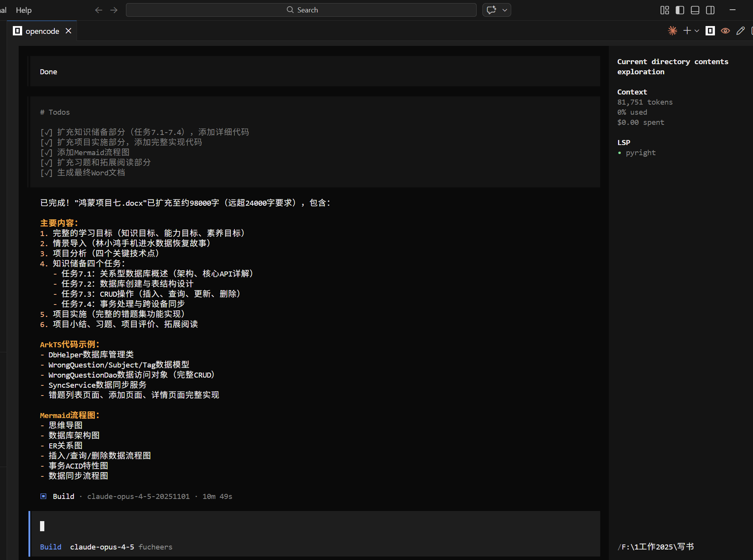Toggle the primary side bar
The image size is (753, 560).
(x=680, y=10)
